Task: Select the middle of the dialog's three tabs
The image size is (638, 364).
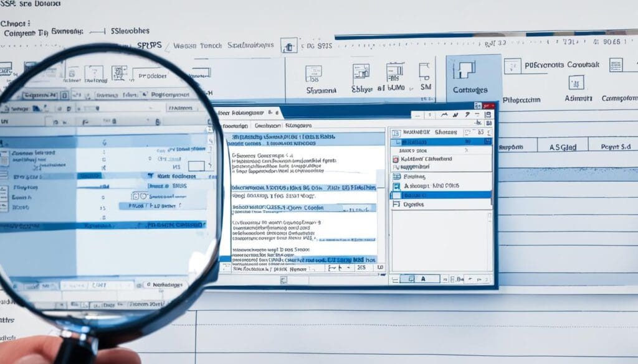Action: pyautogui.click(x=267, y=126)
